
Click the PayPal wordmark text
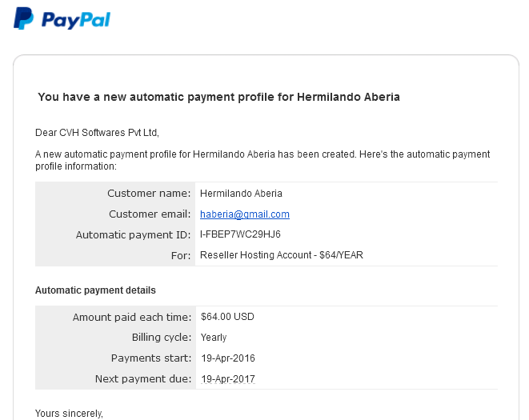76,20
